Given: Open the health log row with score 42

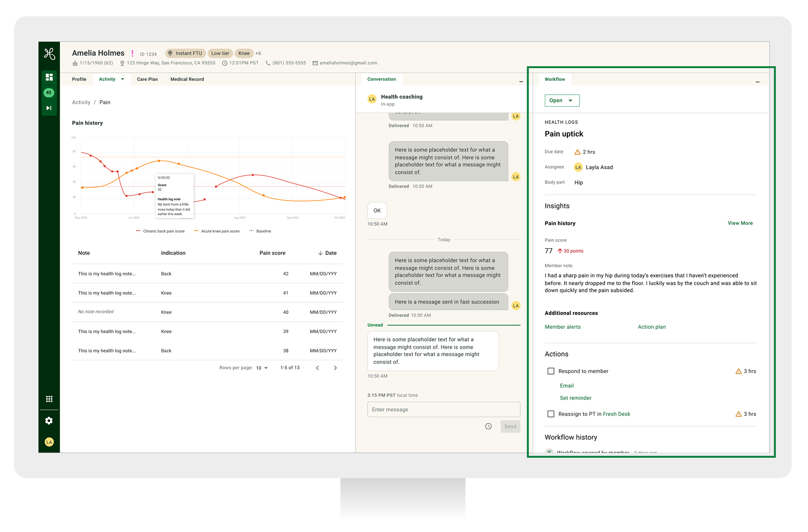Looking at the screenshot, I should [207, 274].
